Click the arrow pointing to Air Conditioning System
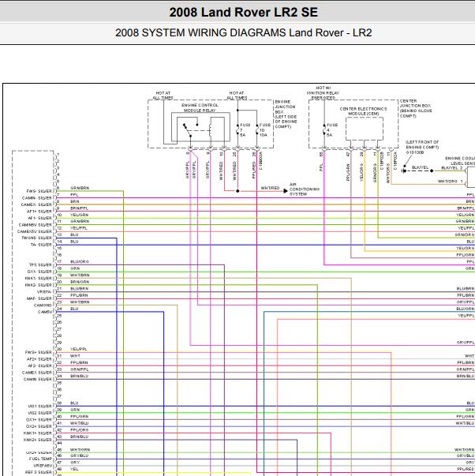Image resolution: width=475 pixels, height=476 pixels. tap(286, 191)
